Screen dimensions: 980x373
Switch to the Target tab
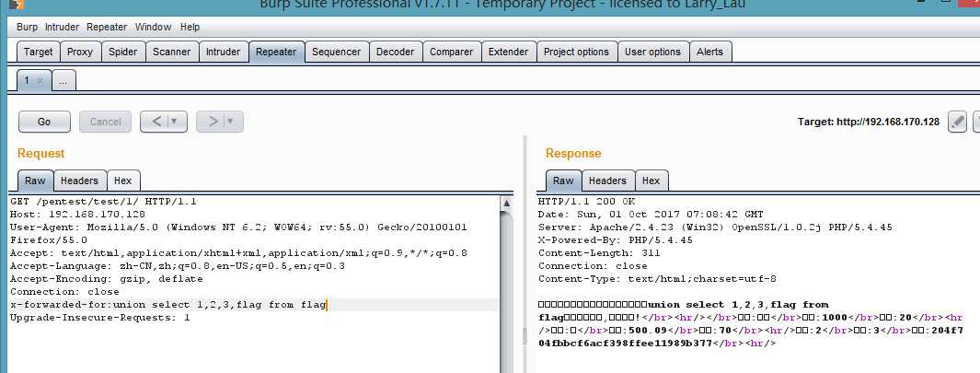pos(38,52)
